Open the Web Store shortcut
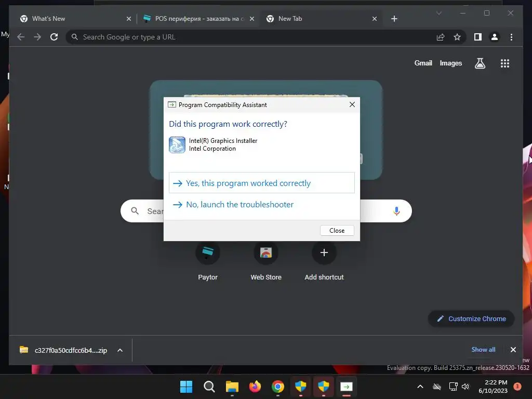Image resolution: width=532 pixels, height=399 pixels. pos(266,262)
